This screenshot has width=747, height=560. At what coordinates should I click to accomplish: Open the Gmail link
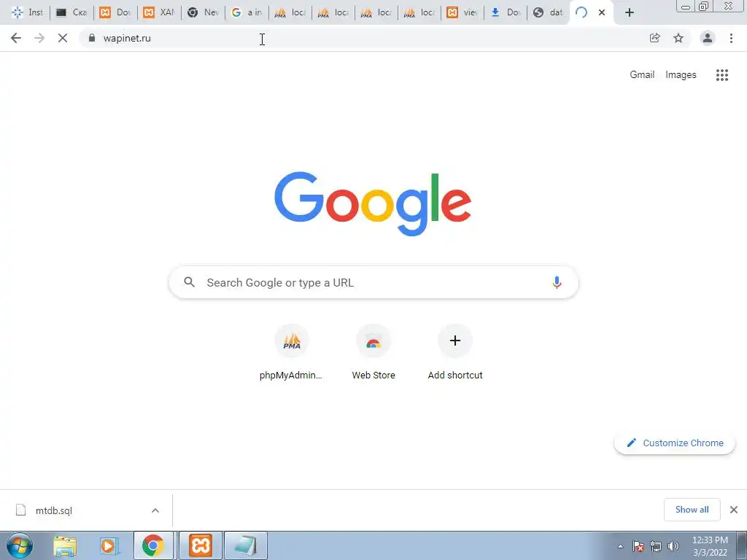tap(642, 75)
